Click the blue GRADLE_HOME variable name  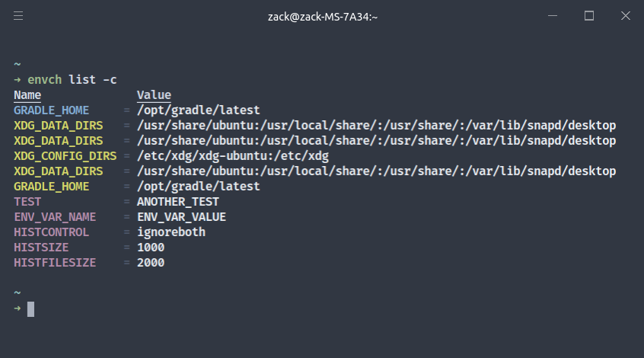pos(51,110)
